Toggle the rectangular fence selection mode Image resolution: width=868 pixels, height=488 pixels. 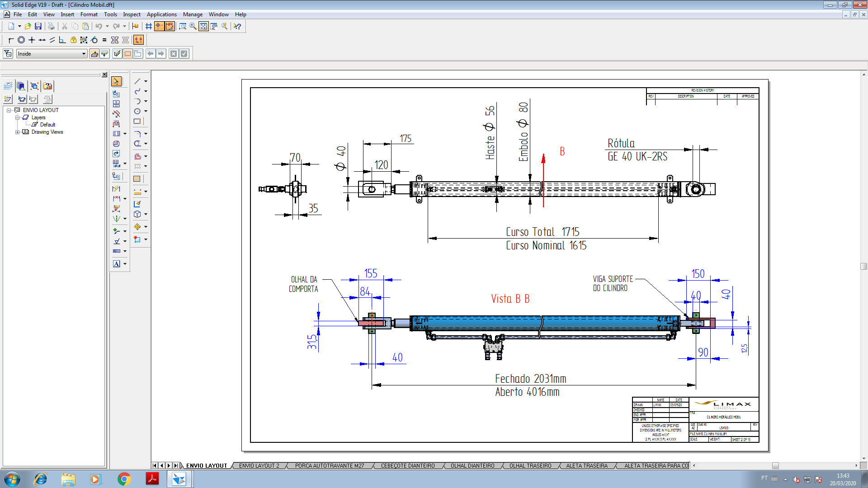pyautogui.click(x=127, y=53)
